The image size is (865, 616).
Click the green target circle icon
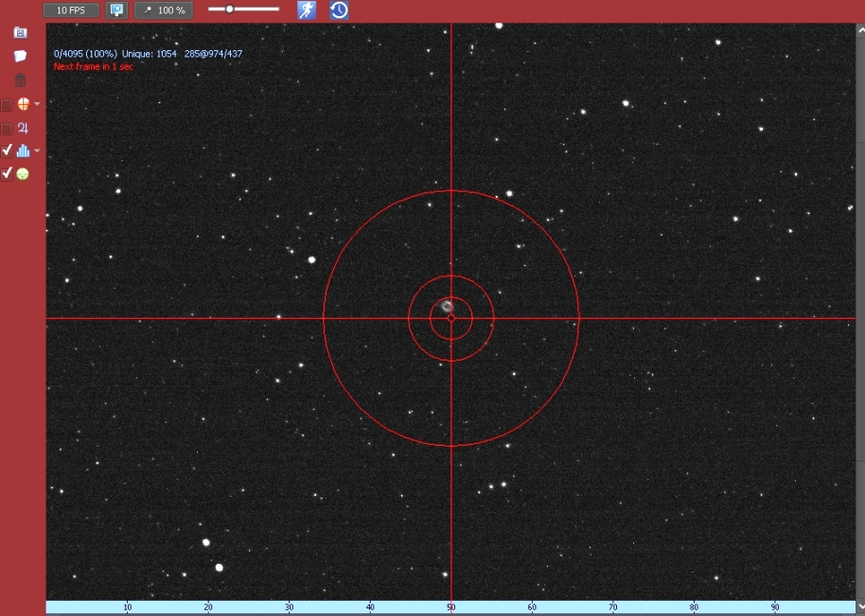tap(23, 174)
